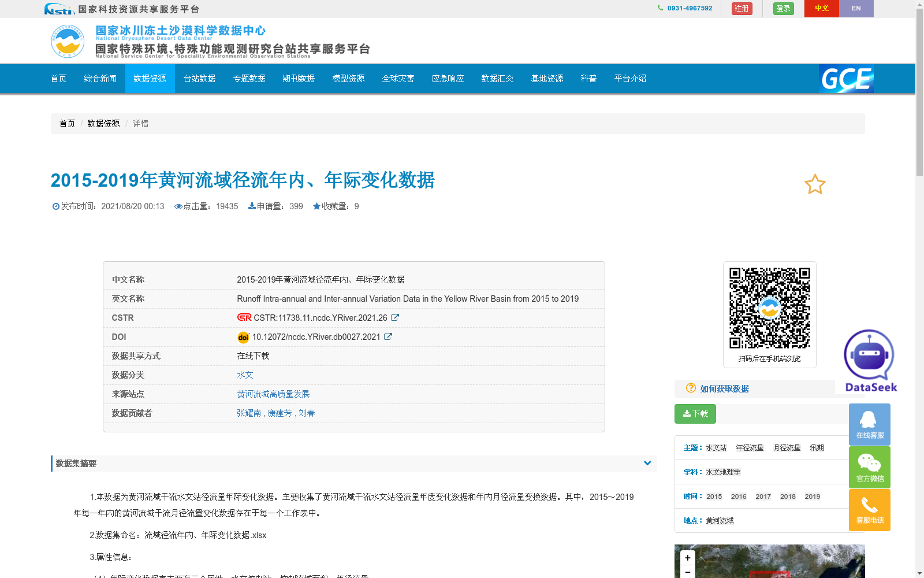The width and height of the screenshot is (924, 578).
Task: Open 基地资源 navigation item
Action: (x=547, y=79)
